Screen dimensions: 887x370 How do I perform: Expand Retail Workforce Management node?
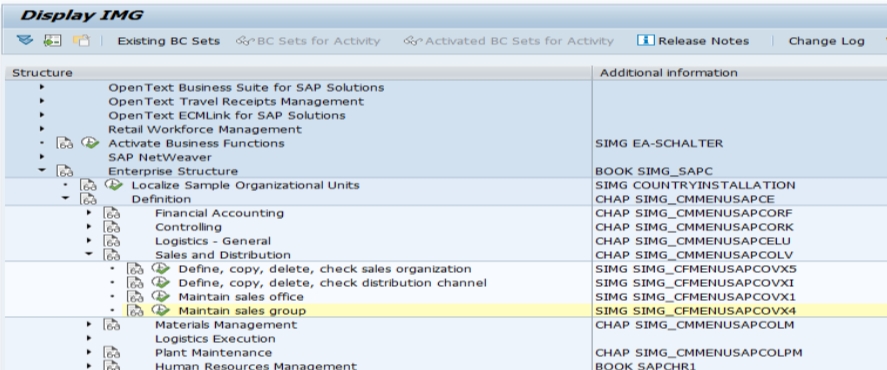[x=42, y=129]
